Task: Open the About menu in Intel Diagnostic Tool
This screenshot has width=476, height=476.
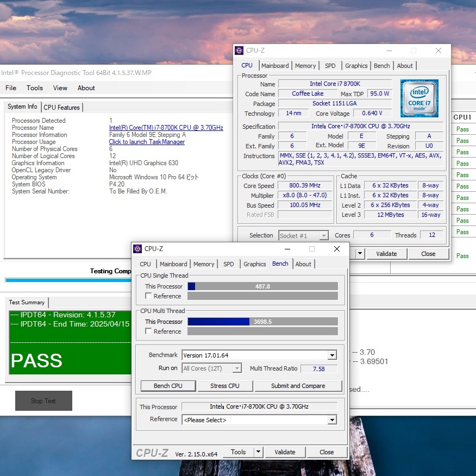Action: (x=86, y=87)
